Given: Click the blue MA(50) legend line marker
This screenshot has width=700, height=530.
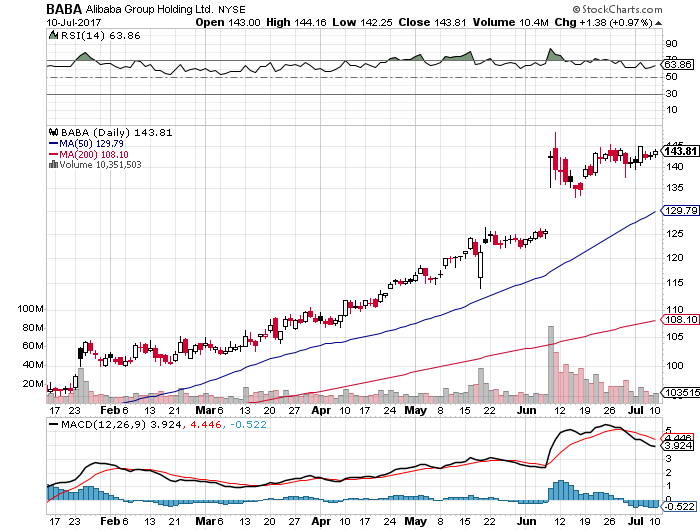Looking at the screenshot, I should (51, 142).
